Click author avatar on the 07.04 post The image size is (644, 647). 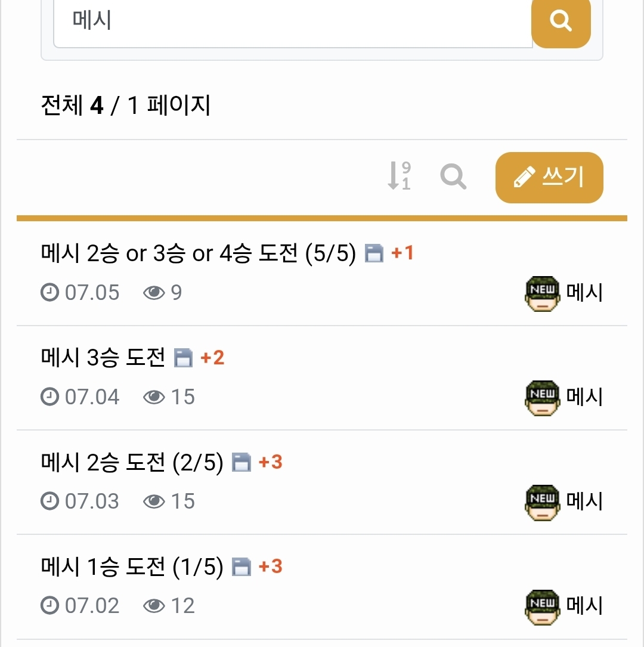pyautogui.click(x=542, y=398)
